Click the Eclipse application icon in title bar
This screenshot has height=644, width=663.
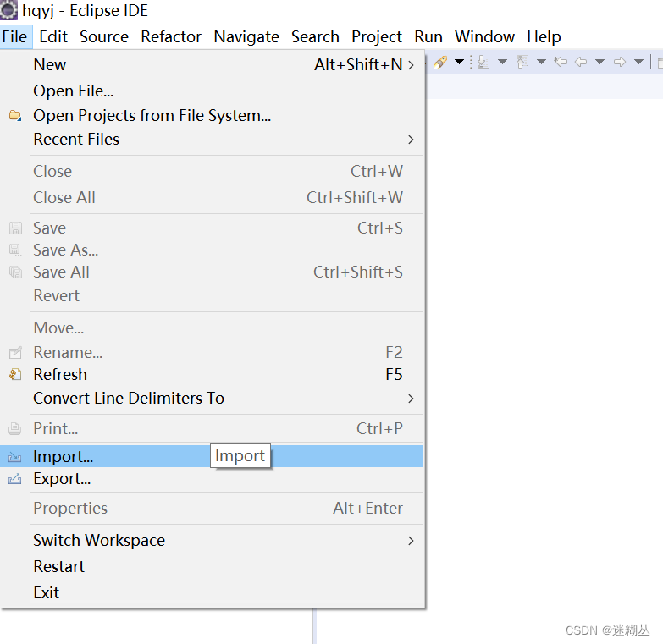pyautogui.click(x=8, y=10)
